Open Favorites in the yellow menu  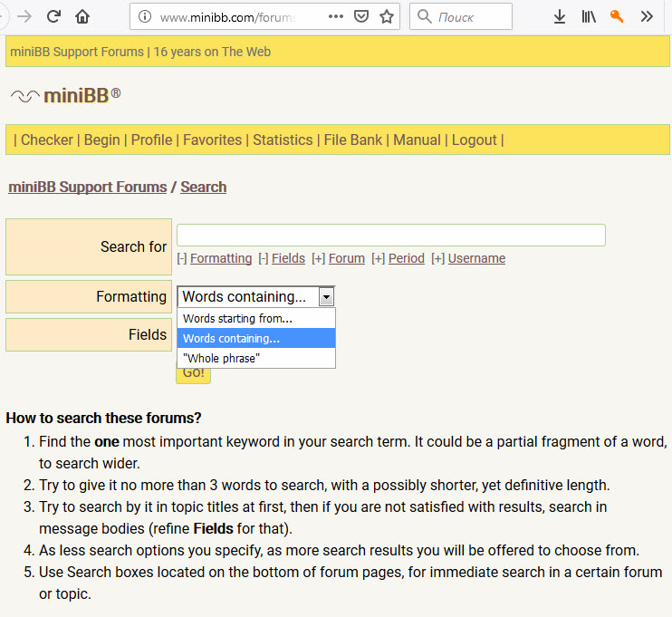(212, 140)
